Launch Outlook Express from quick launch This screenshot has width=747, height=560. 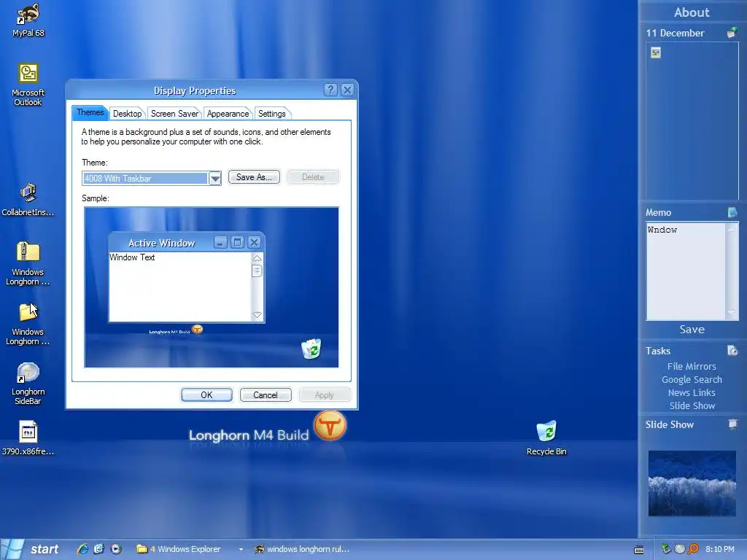tap(98, 549)
